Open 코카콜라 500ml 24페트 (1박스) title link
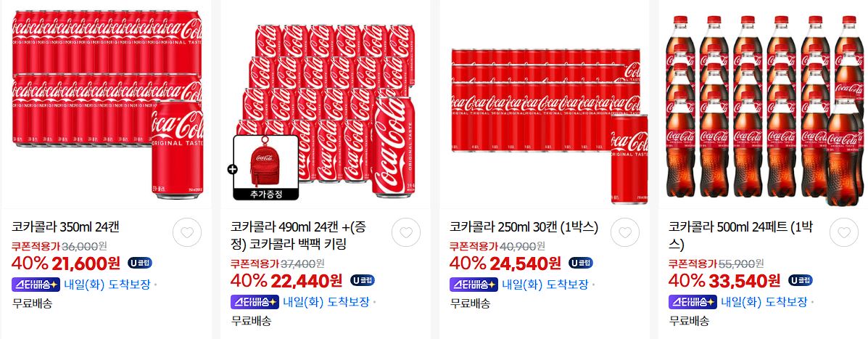868x339 pixels. 740,235
